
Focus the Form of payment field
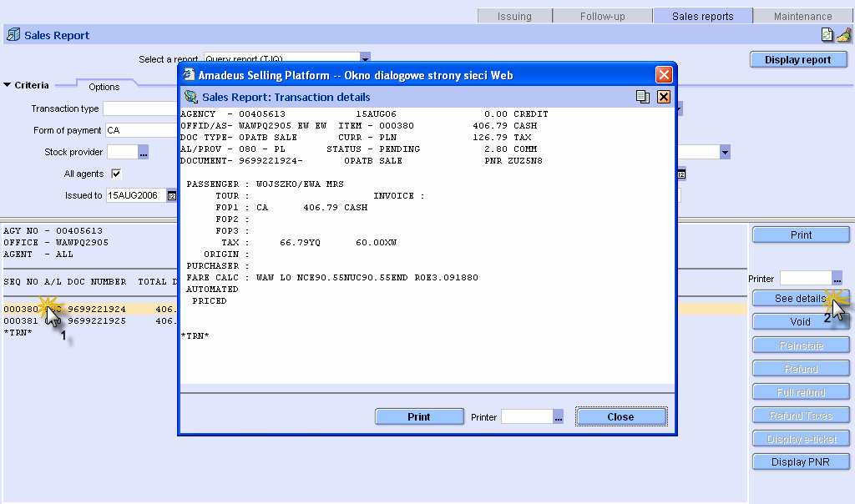pos(142,130)
